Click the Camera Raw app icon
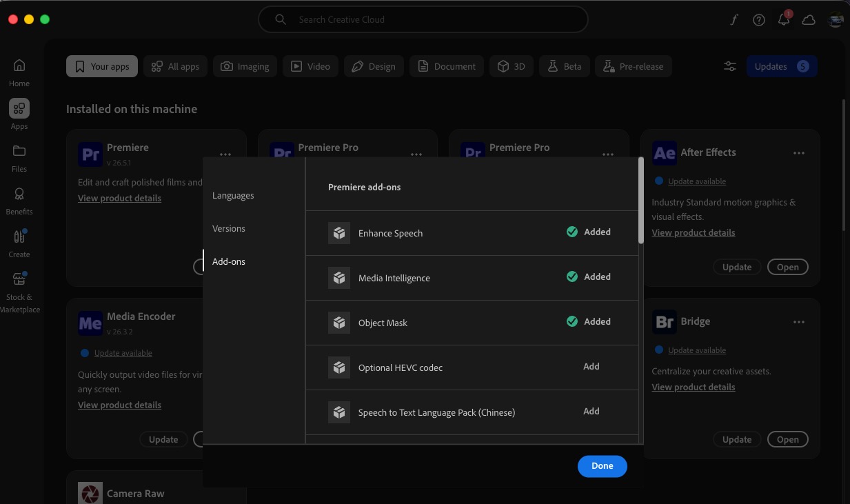Viewport: 850px width, 504px height. pyautogui.click(x=90, y=493)
